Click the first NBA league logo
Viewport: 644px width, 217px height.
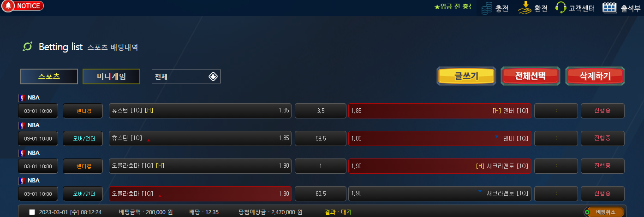tap(22, 98)
